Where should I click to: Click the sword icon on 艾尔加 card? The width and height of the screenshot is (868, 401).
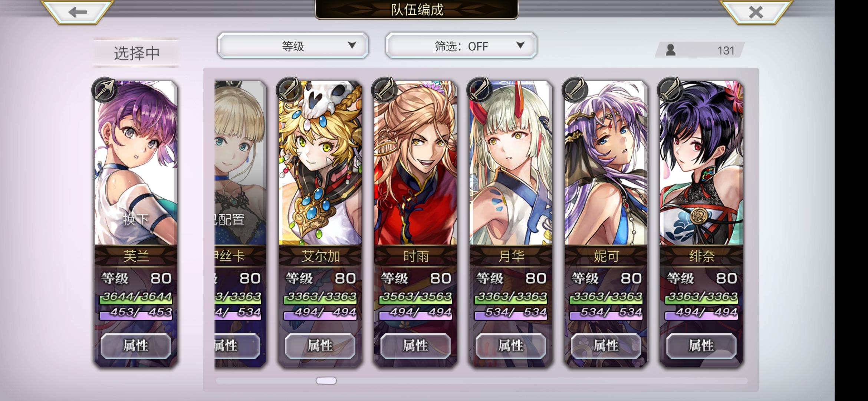click(289, 90)
